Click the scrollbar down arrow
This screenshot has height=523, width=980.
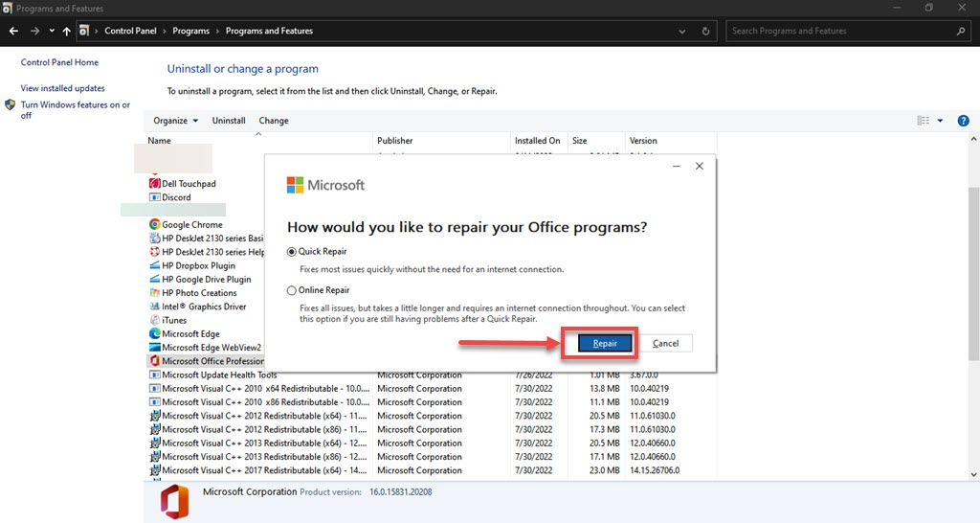click(x=973, y=475)
